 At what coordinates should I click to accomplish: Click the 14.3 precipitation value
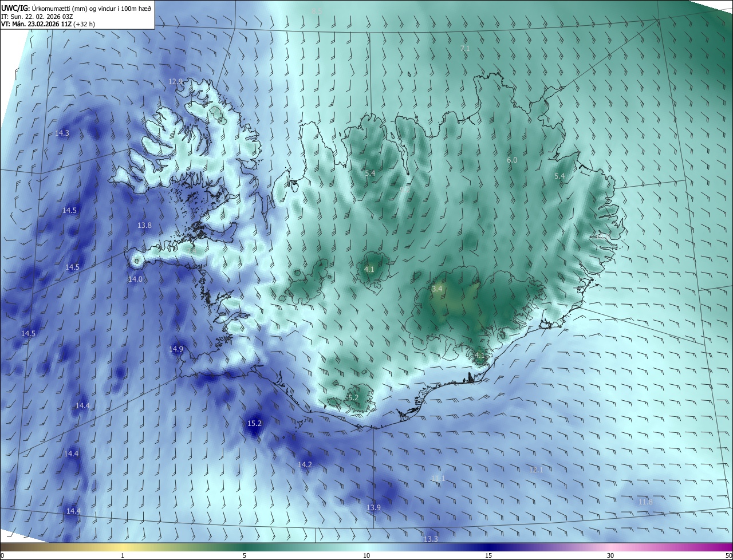pos(62,133)
